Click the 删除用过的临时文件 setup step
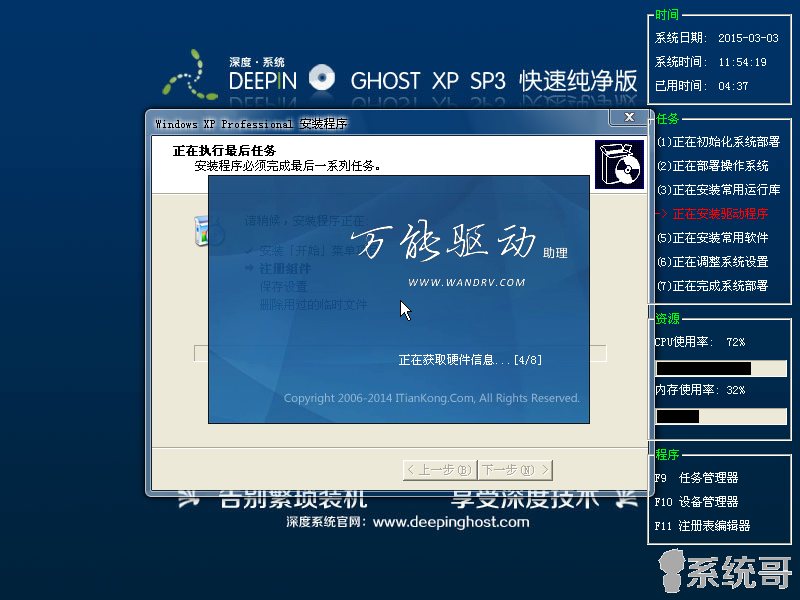The height and width of the screenshot is (600, 800). (313, 305)
